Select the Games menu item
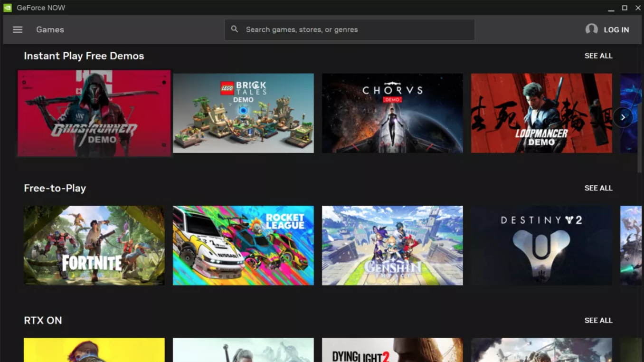 50,29
